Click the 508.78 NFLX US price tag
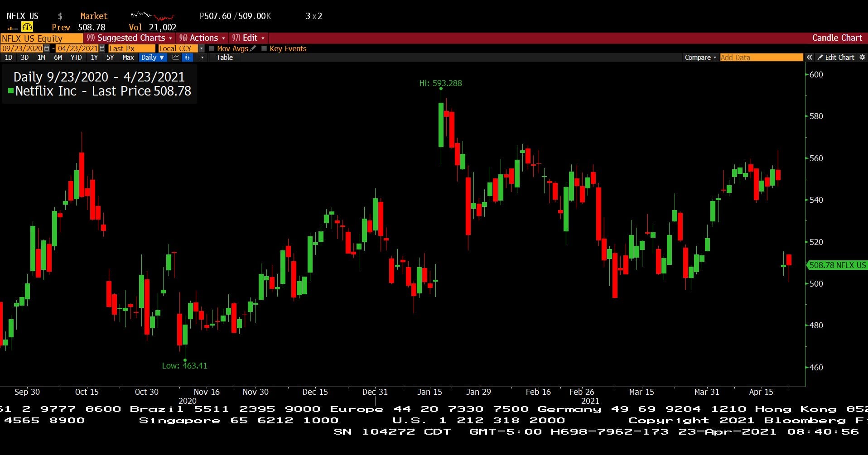Viewport: 868px width, 455px height. tap(837, 265)
